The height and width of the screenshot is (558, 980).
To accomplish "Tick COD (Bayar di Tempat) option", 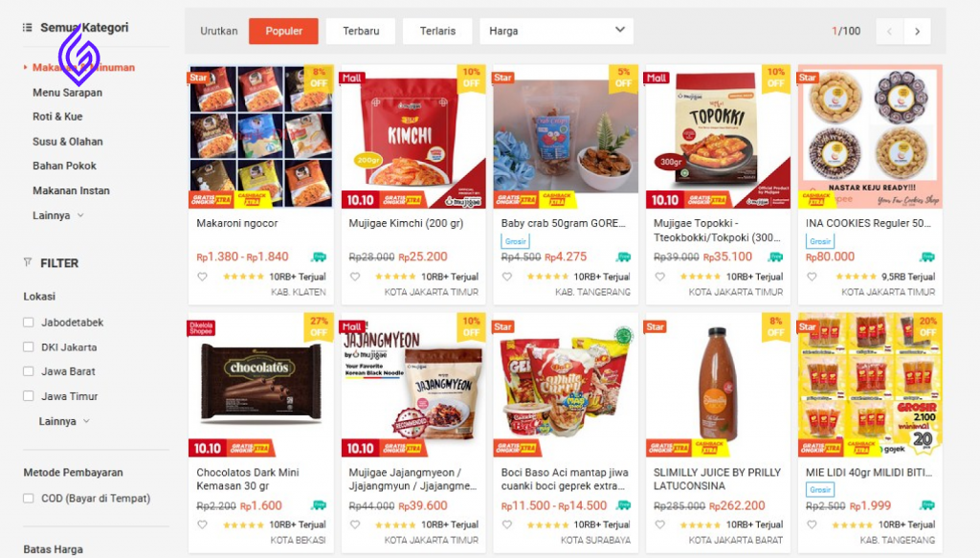I will click(28, 498).
